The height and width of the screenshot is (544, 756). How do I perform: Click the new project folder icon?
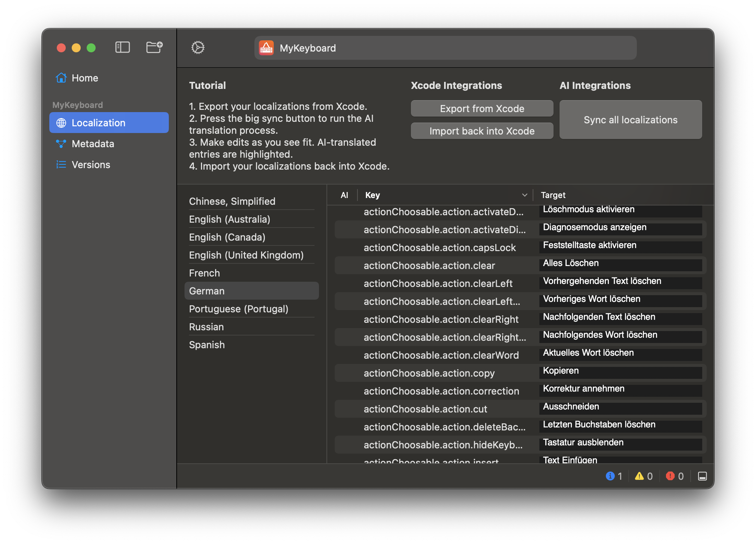tap(154, 47)
